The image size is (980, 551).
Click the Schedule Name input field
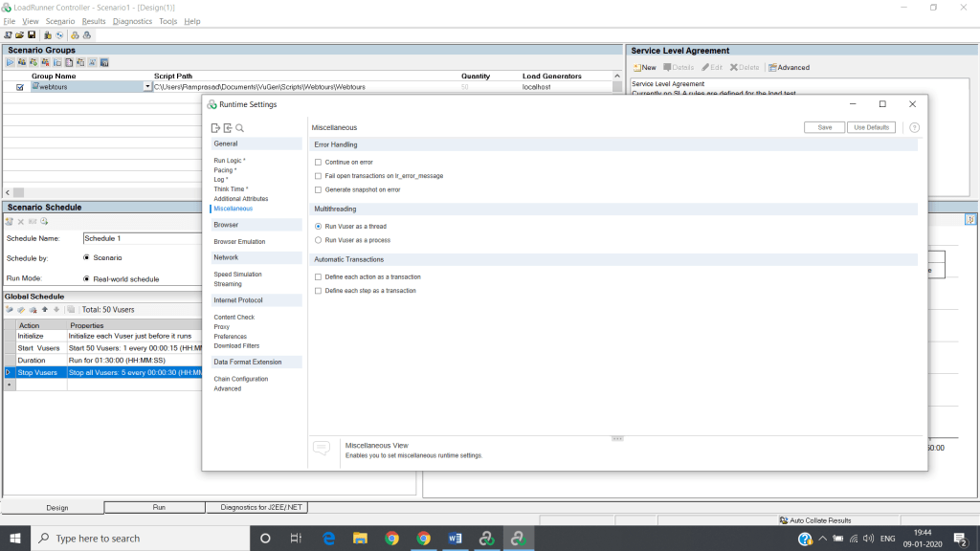click(124, 237)
